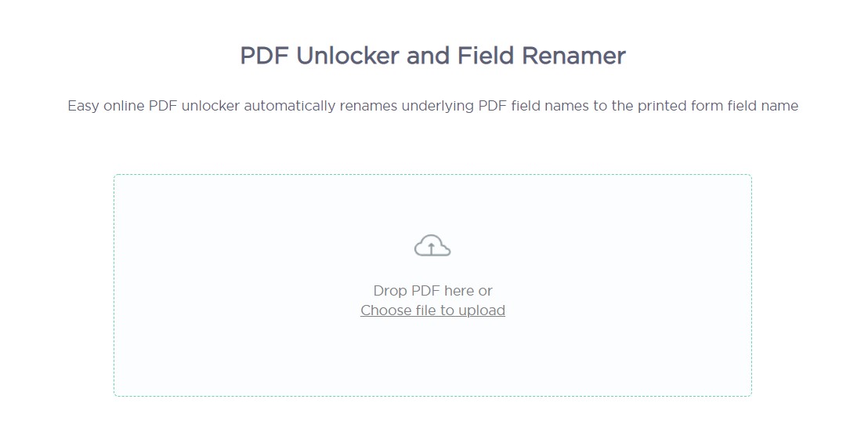Click the cloud upload icon
The width and height of the screenshot is (868, 432).
coord(432,246)
